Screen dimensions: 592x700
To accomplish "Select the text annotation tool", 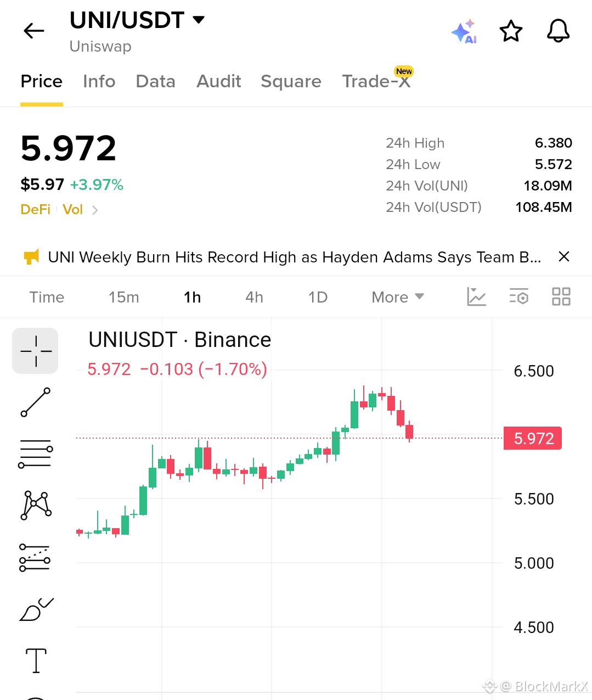I will tap(36, 660).
